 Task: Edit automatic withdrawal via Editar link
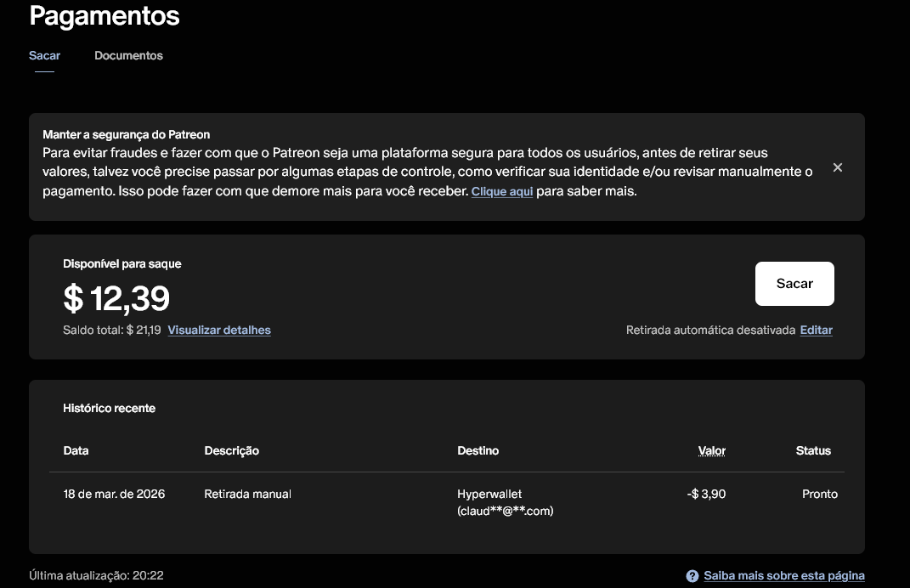[x=816, y=330]
